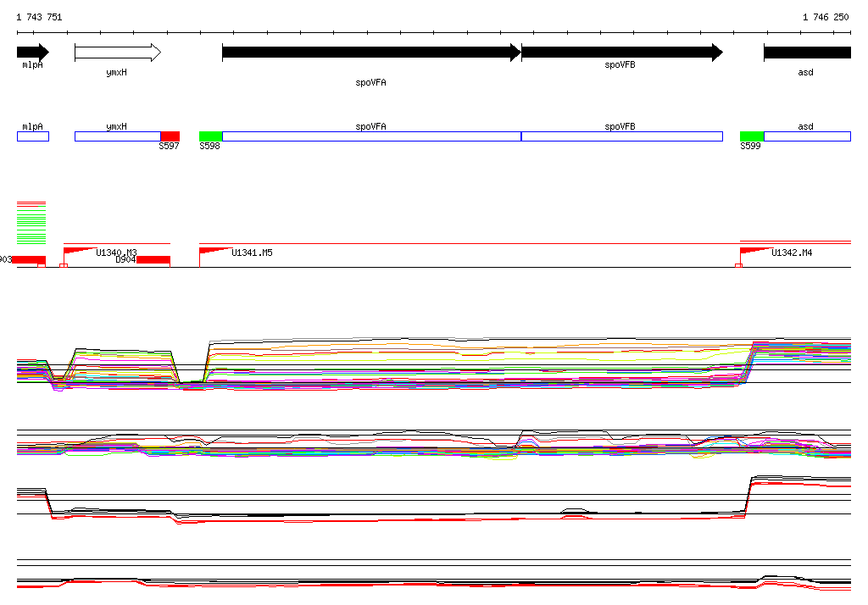Select the blue-outlined ymxH annotation box
Image resolution: width=868 pixels, height=605 pixels.
point(118,136)
